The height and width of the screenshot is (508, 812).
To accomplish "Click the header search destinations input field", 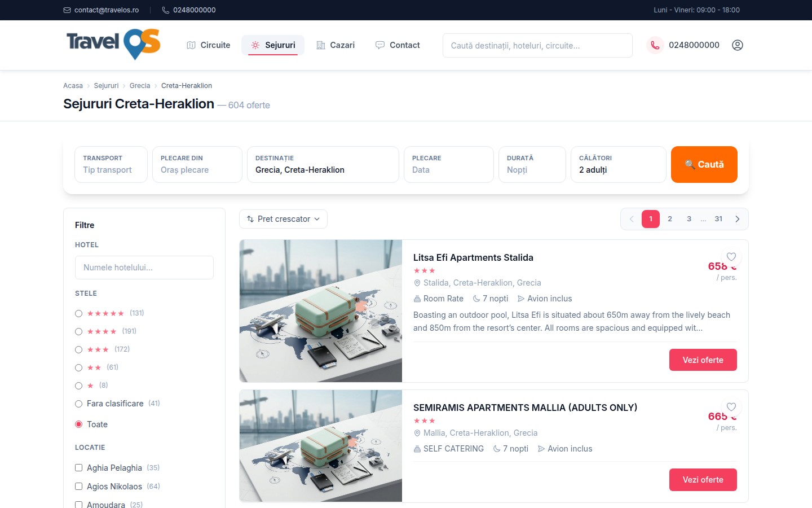I will pos(537,45).
